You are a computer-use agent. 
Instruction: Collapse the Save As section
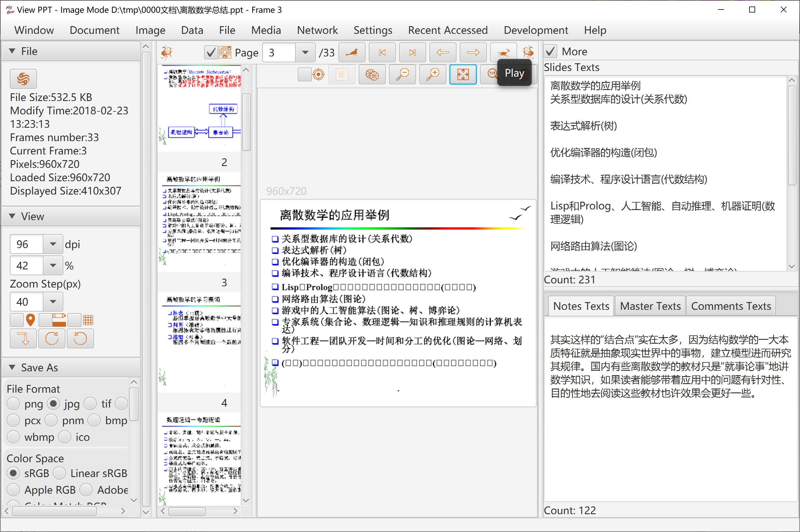click(12, 367)
